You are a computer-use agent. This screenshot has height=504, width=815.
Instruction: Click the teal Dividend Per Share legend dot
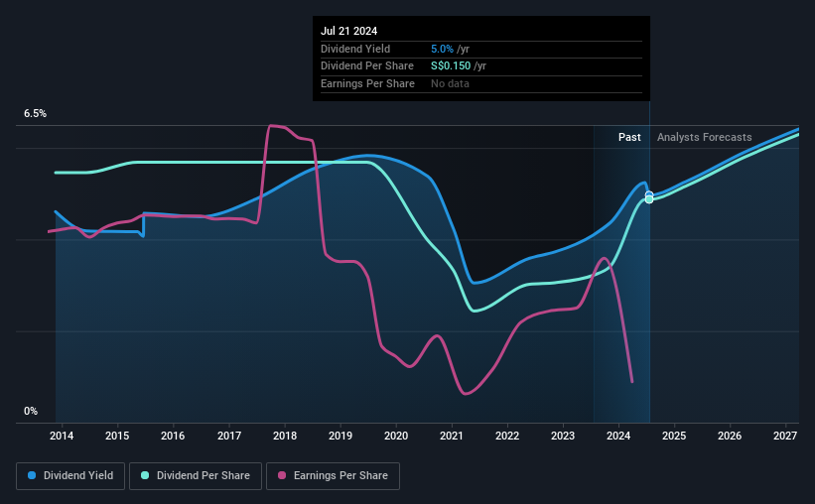pos(145,475)
